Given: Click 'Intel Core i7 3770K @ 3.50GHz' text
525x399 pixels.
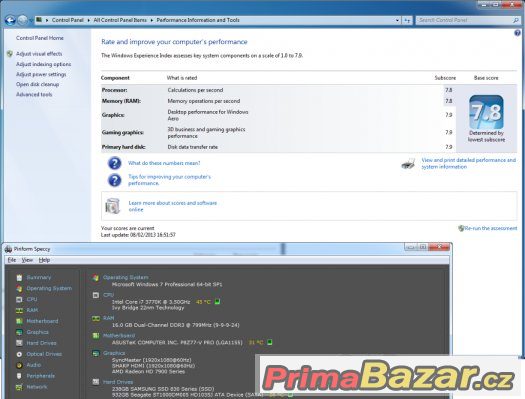Looking at the screenshot, I should [x=151, y=302].
